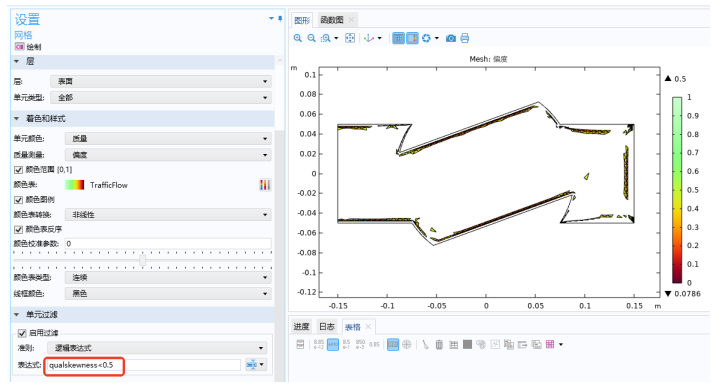Open the element color dropdown showing 质量
This screenshot has width=724, height=389.
pyautogui.click(x=168, y=139)
